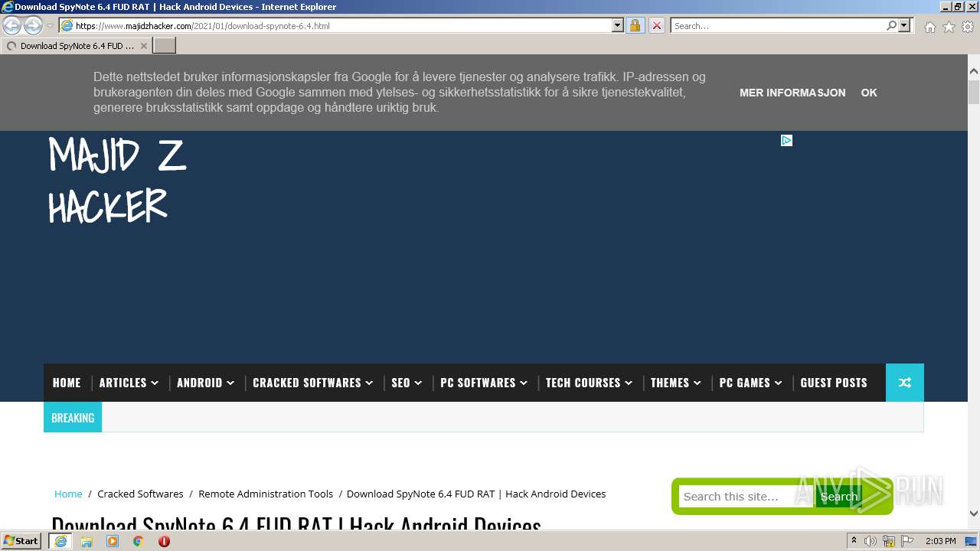Image resolution: width=980 pixels, height=551 pixels.
Task: Click the 2:03 PM system clock
Action: point(941,541)
